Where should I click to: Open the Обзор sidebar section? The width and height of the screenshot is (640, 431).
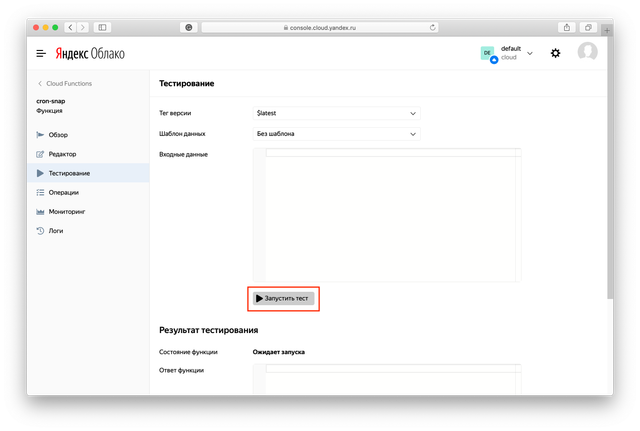pos(58,134)
